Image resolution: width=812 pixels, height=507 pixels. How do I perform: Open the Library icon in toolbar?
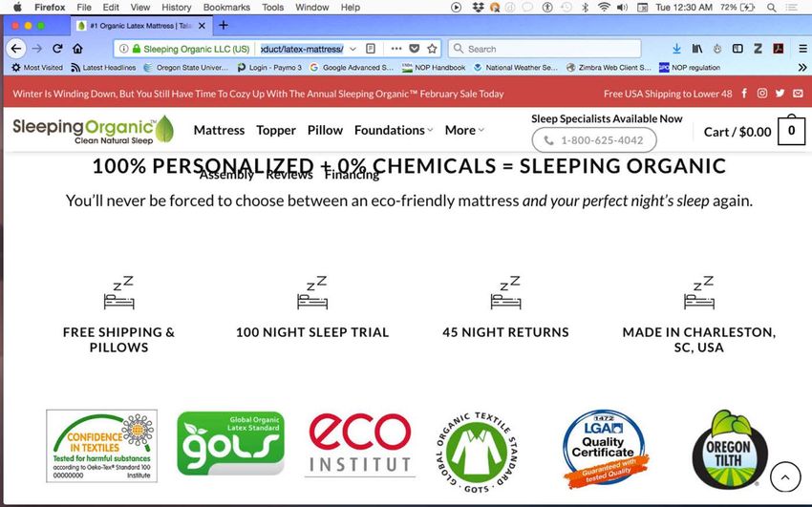click(697, 49)
